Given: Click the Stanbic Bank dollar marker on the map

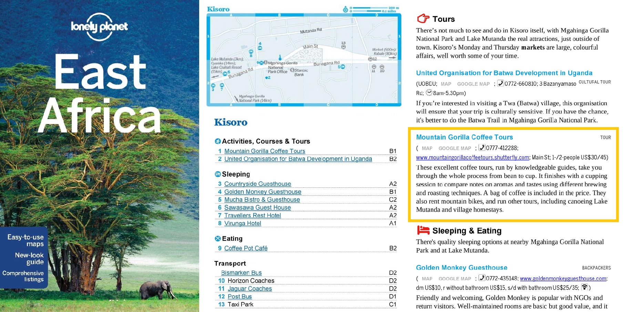Looking at the screenshot, I should point(292,70).
